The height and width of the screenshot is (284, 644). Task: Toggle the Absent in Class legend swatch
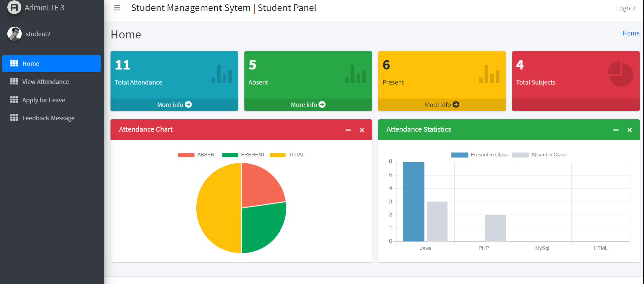click(x=520, y=155)
